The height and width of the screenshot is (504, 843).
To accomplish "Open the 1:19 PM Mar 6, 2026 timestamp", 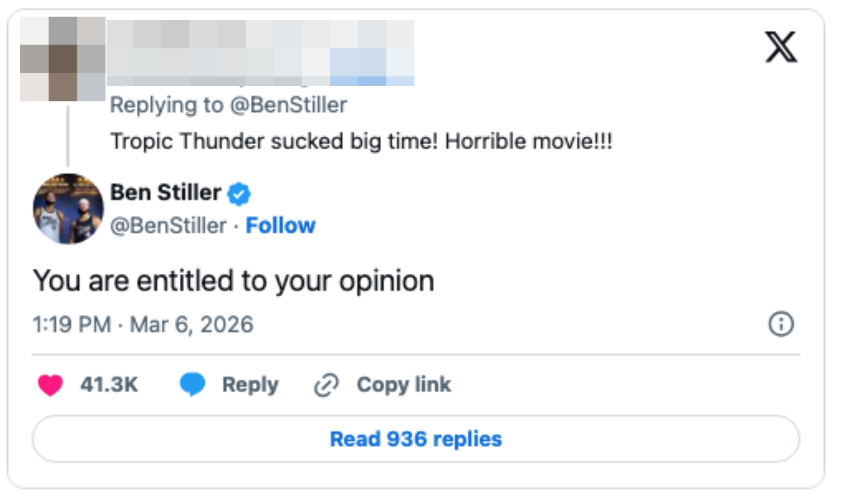I will 143,324.
